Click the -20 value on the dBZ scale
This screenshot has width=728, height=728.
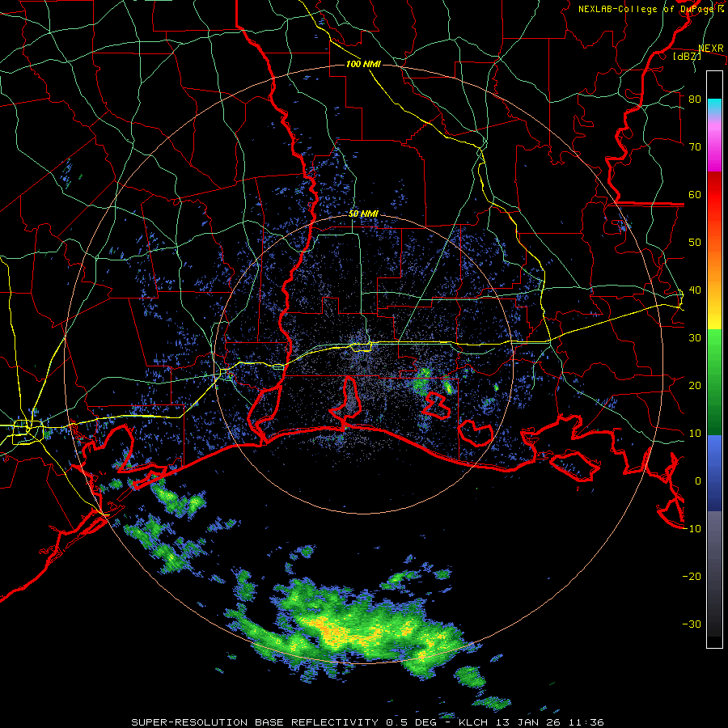point(692,577)
